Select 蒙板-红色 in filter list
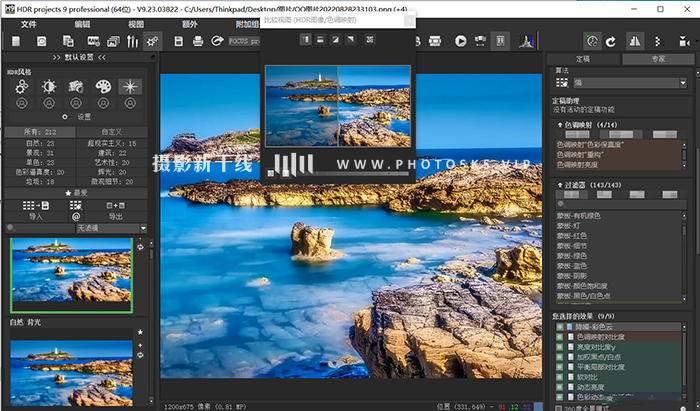This screenshot has width=700, height=411. tap(572, 236)
